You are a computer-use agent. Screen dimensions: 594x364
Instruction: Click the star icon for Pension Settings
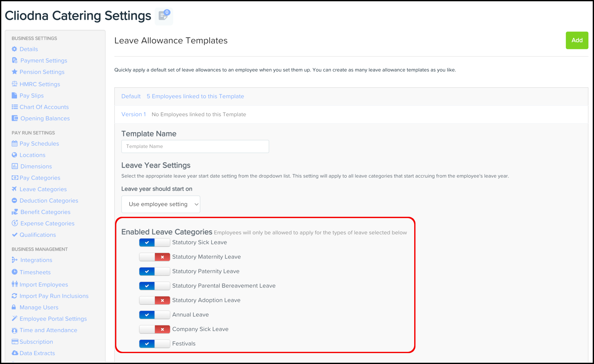14,72
